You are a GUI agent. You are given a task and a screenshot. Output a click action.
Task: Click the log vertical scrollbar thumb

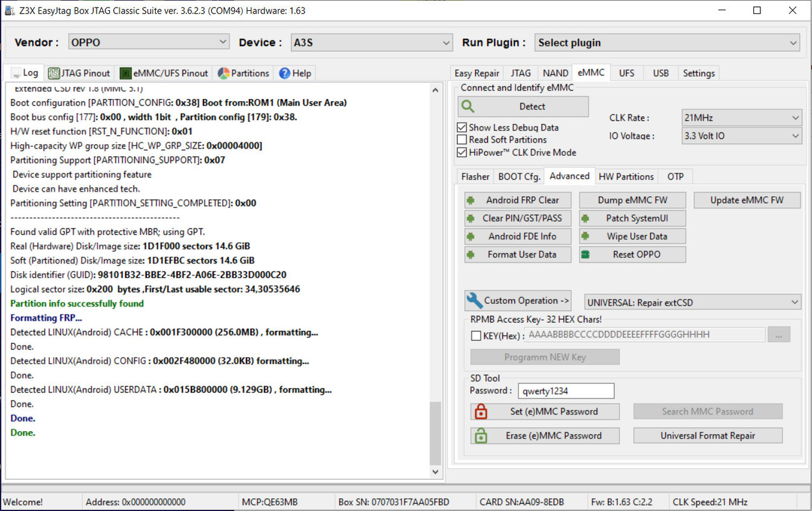(436, 433)
